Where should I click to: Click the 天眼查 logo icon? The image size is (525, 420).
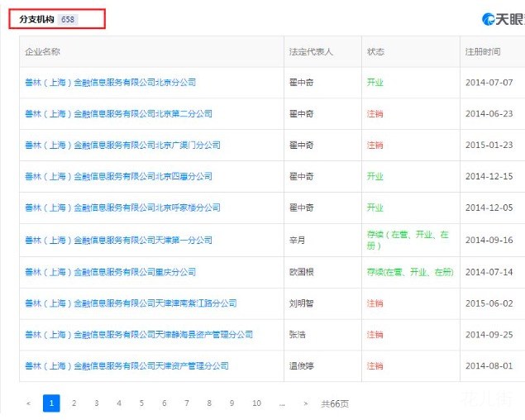point(488,19)
